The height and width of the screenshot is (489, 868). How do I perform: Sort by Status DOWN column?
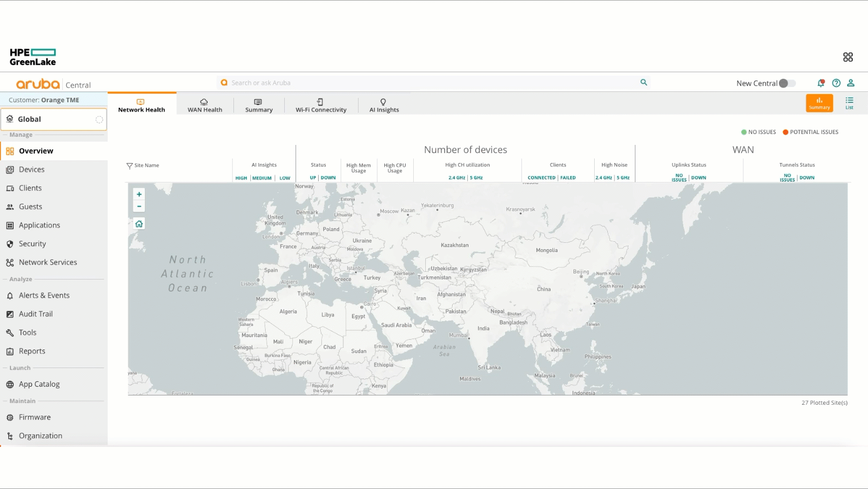click(328, 178)
